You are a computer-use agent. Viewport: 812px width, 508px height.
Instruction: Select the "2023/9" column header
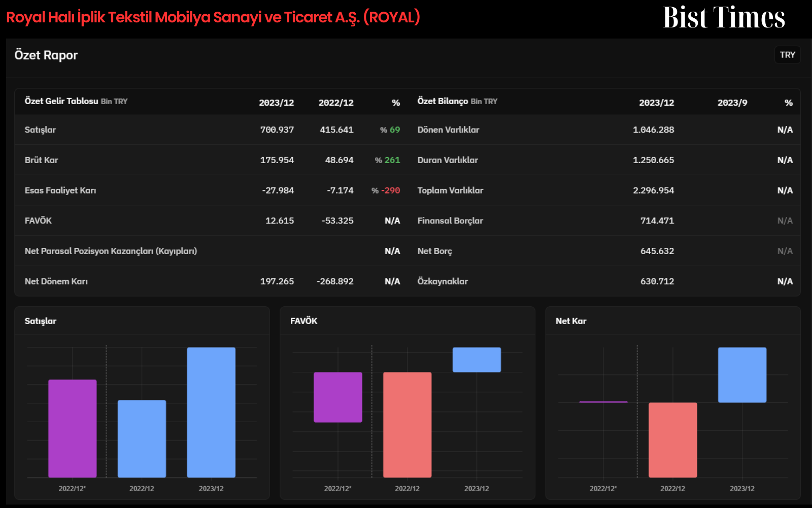[732, 103]
